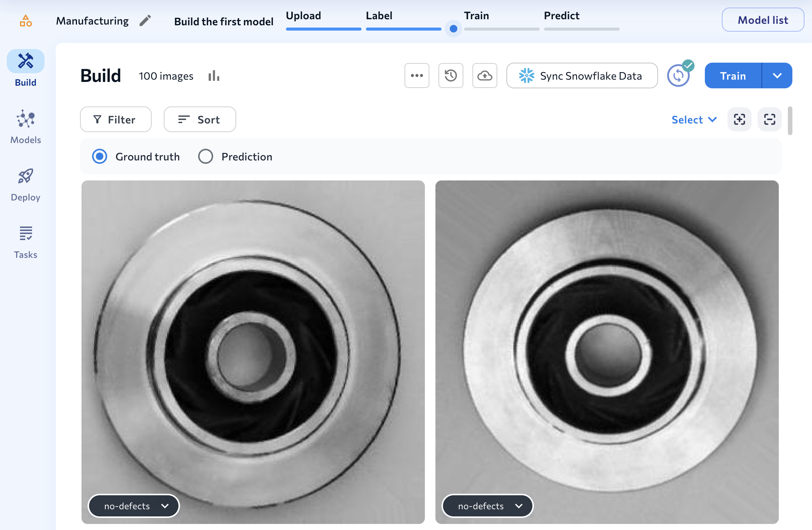
Task: Select the Prediction radio button
Action: pos(206,157)
